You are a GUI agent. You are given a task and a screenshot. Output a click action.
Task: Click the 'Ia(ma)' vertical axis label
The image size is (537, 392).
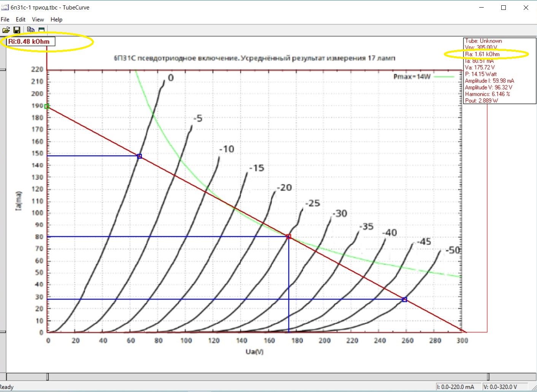[x=19, y=201]
